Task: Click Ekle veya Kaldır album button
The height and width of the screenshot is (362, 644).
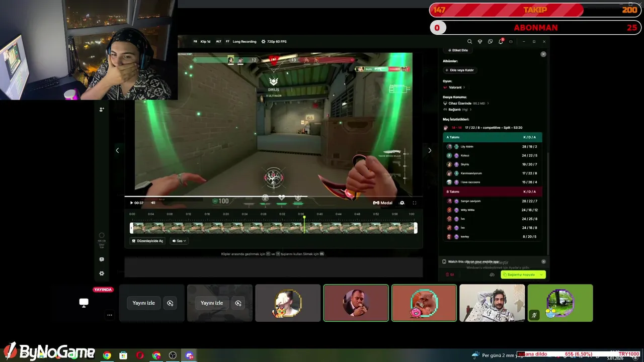Action: (x=459, y=70)
